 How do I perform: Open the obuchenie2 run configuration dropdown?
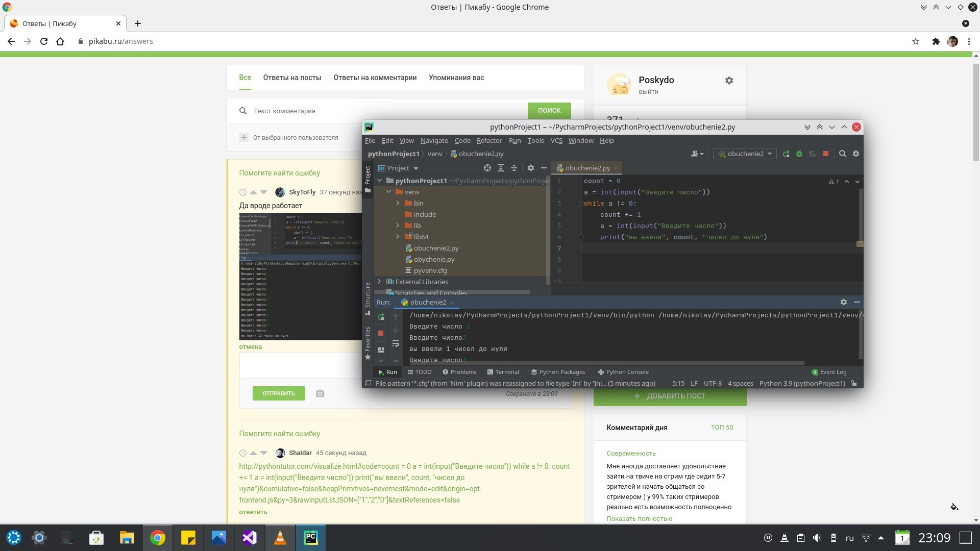(x=745, y=154)
